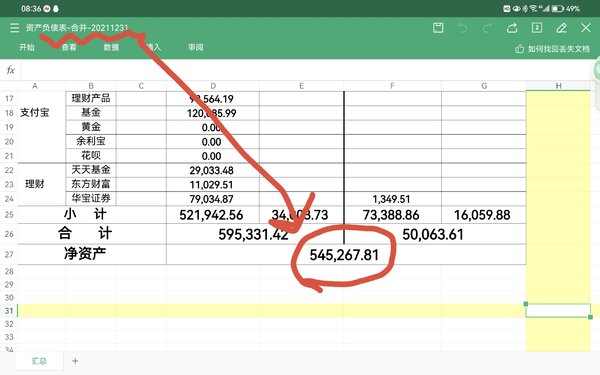Viewport: 600px width, 375px height.
Task: Open the 查看 tab
Action: (69, 47)
